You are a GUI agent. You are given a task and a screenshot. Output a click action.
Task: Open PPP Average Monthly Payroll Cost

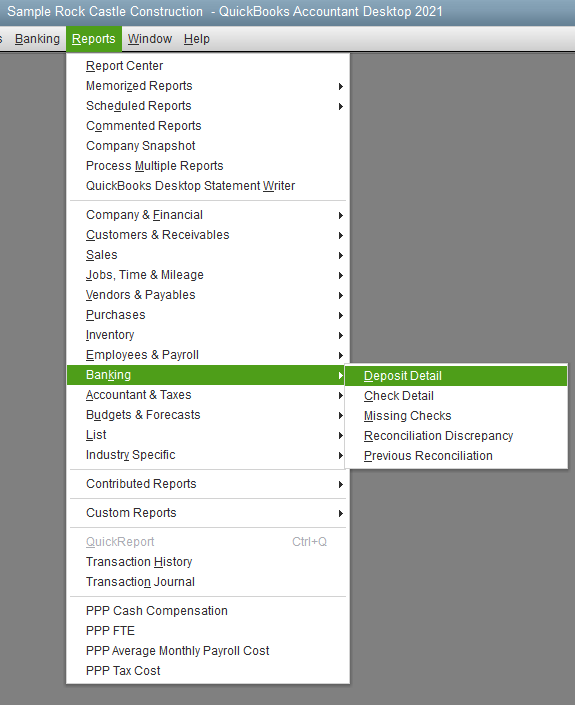(x=208, y=651)
